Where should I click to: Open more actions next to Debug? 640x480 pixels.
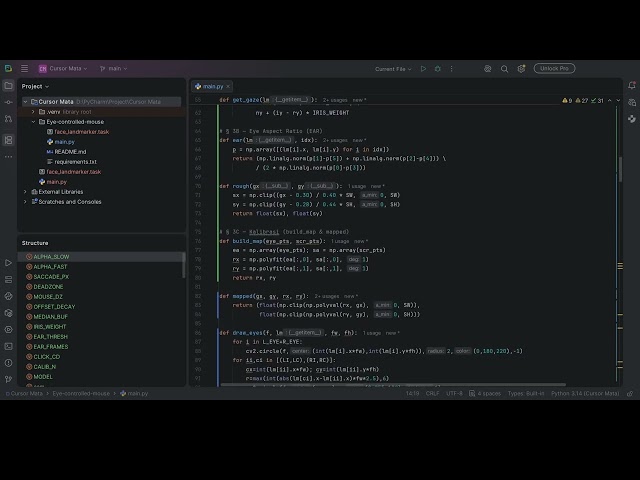coord(451,69)
